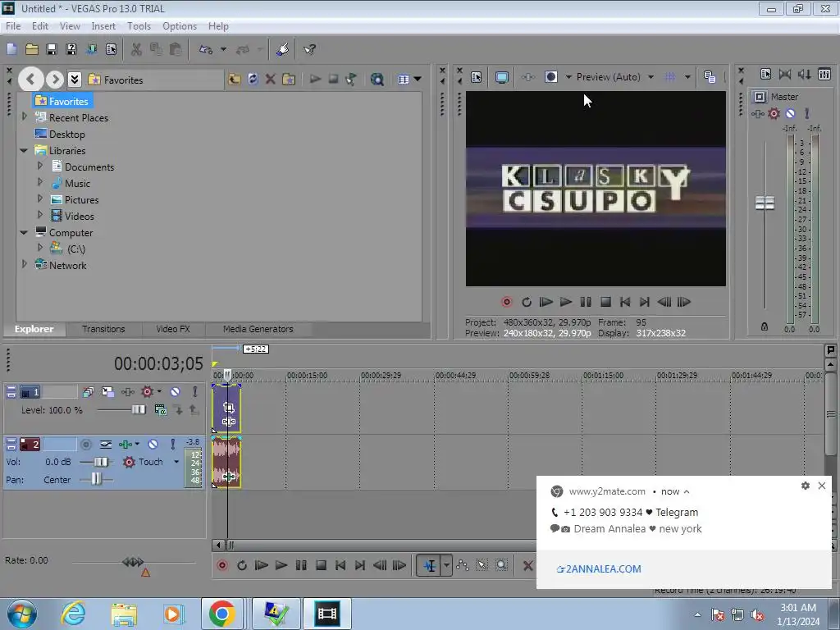Switch to the Video FX tab
Viewport: 840px width, 630px height.
click(173, 329)
